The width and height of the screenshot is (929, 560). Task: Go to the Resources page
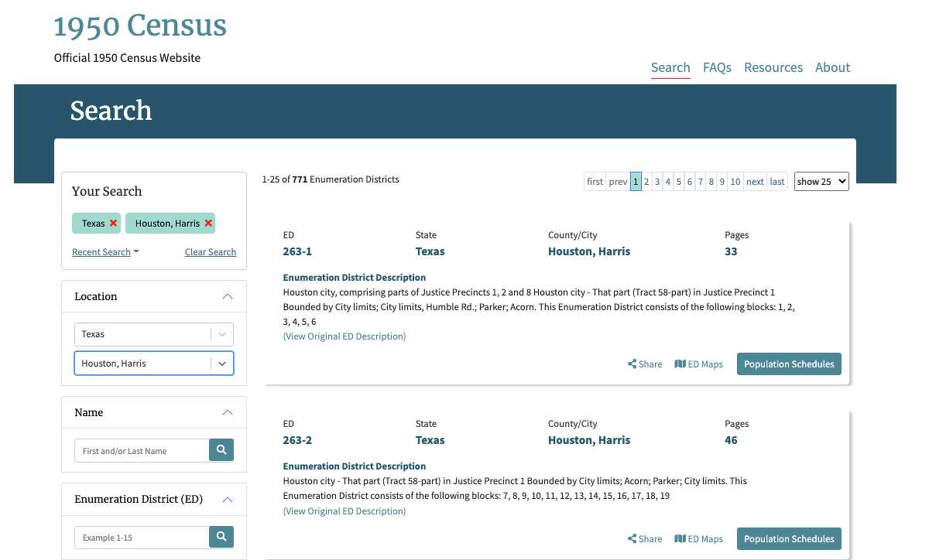[x=773, y=67]
